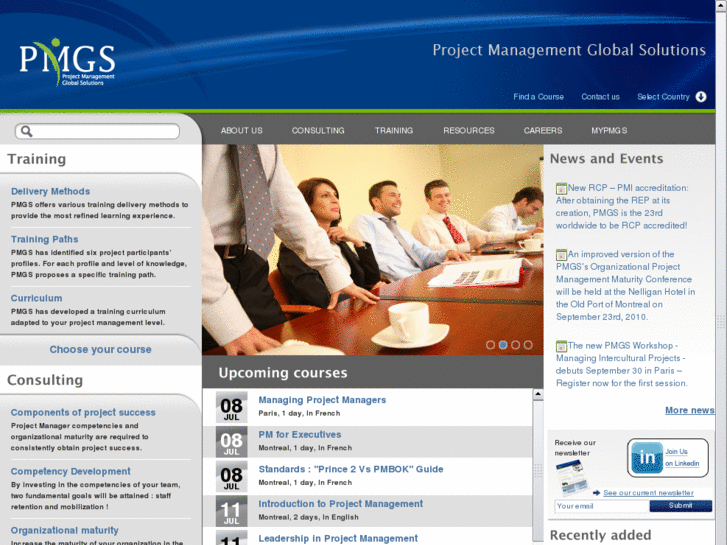Open Introduction to Project Management course
Screen dimensions: 727x545
(x=341, y=503)
